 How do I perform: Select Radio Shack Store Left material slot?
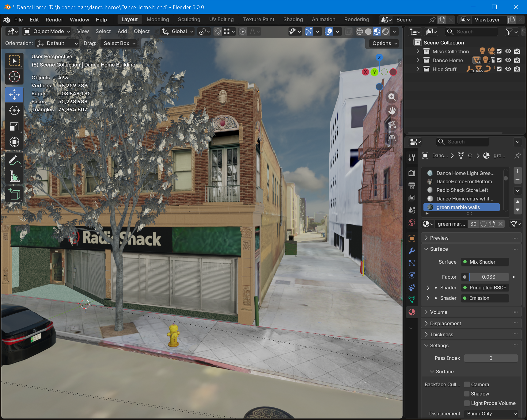[x=462, y=190]
